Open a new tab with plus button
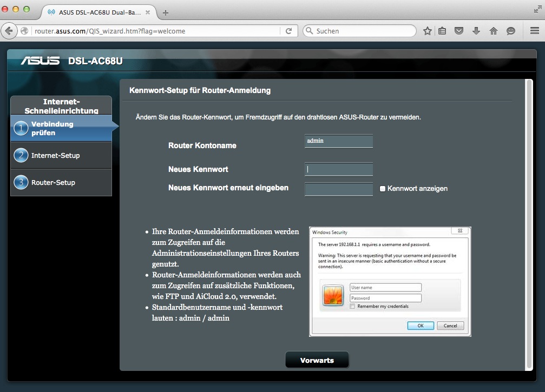The image size is (545, 392). click(166, 13)
